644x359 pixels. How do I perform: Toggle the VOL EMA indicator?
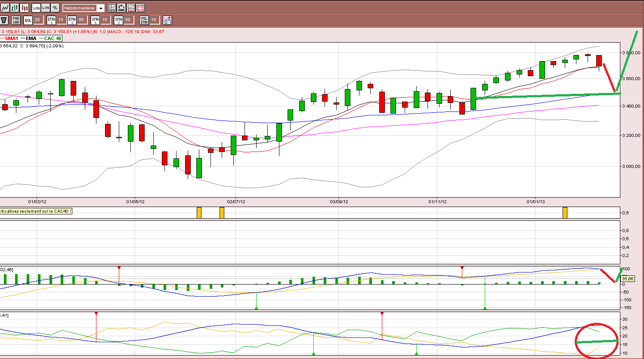(144, 20)
